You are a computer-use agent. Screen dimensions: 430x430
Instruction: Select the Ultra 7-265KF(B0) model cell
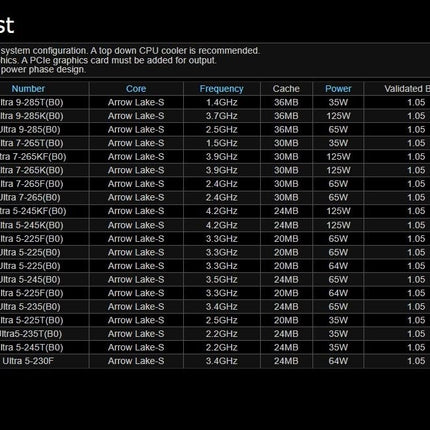tap(33, 157)
